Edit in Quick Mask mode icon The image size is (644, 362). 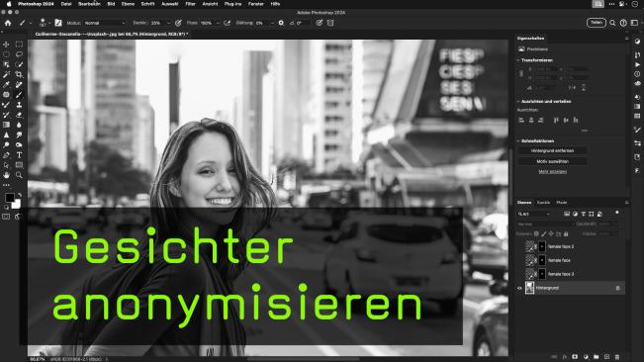[6, 217]
